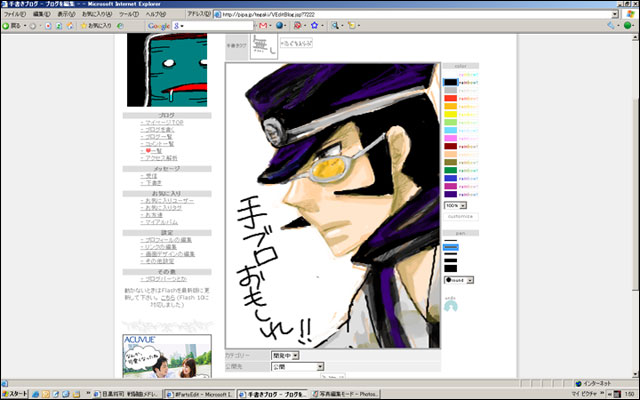The image size is (640, 400).
Task: Click the grey Forward arrow button
Action: click(33, 26)
